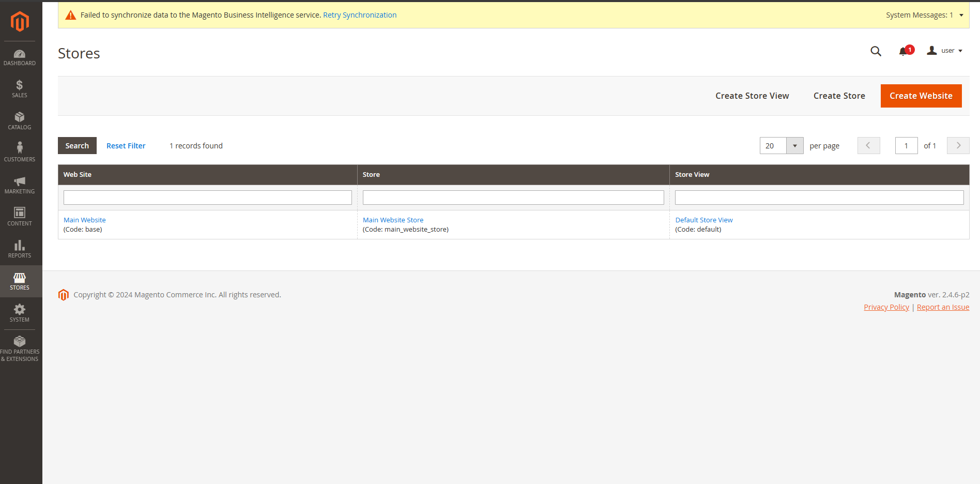Open the Stores menu
The height and width of the screenshot is (484, 980).
tap(20, 281)
